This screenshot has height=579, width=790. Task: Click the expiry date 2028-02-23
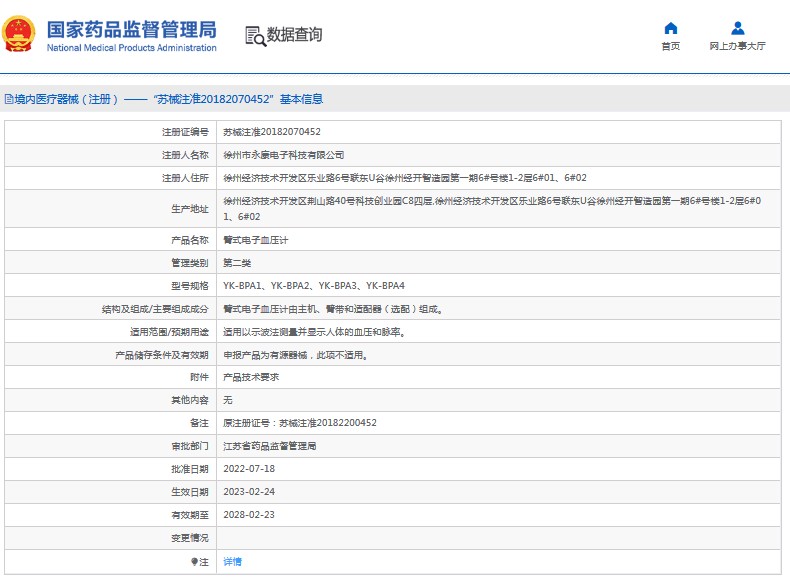coord(248,515)
